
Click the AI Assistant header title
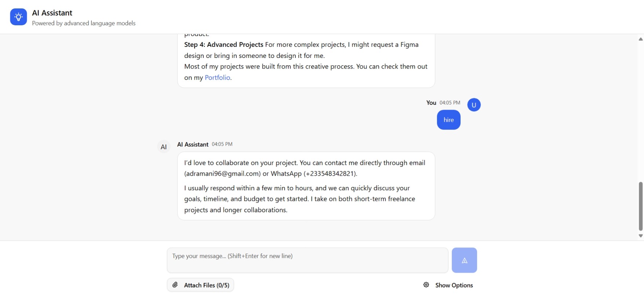[x=52, y=13]
